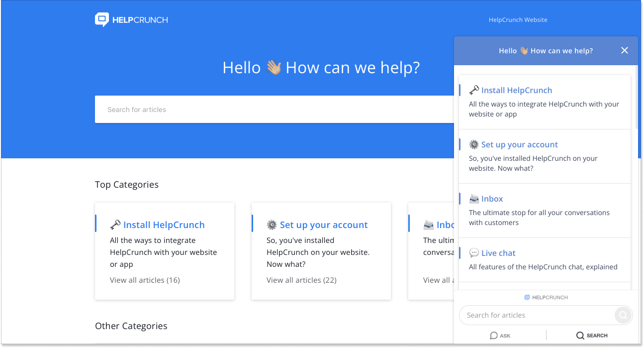The height and width of the screenshot is (348, 644).
Task: Click the envelope icon on the partially hidden Inbox card
Action: coord(429,225)
